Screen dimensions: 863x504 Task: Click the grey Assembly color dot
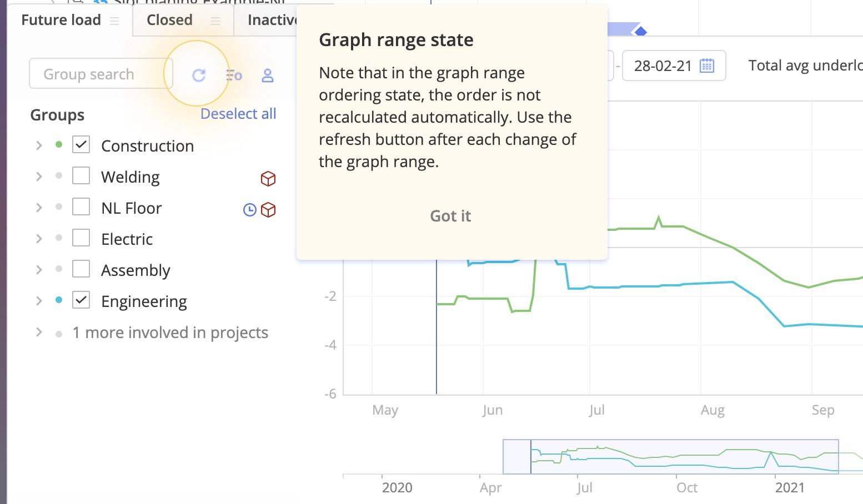pos(59,269)
